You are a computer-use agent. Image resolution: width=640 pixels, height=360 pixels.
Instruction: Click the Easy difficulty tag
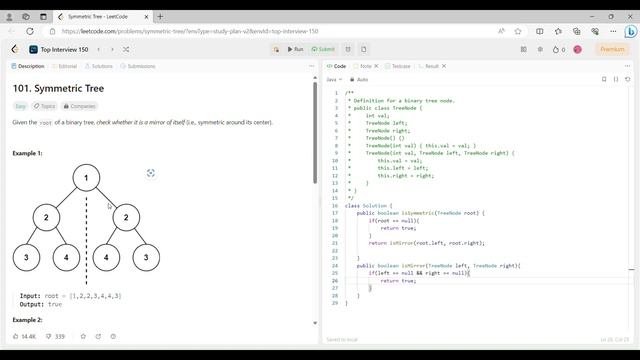(20, 106)
